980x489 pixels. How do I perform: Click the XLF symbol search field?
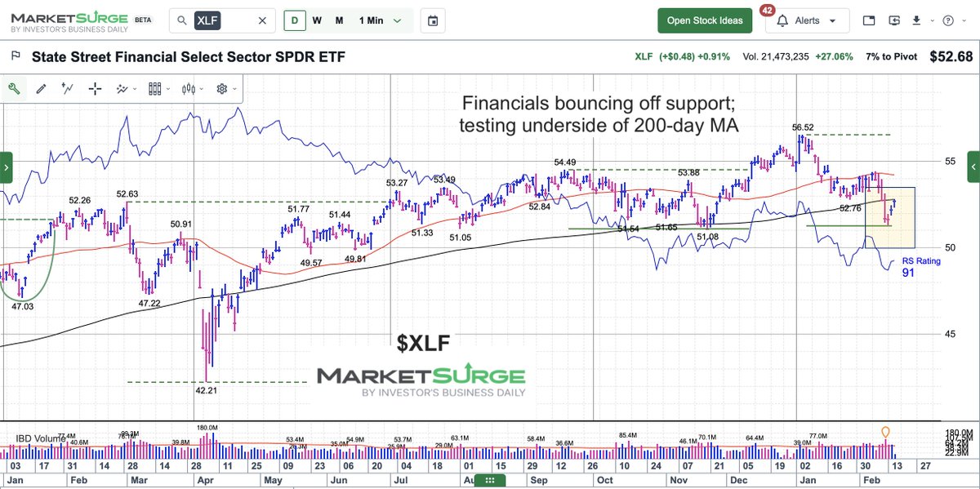(222, 20)
